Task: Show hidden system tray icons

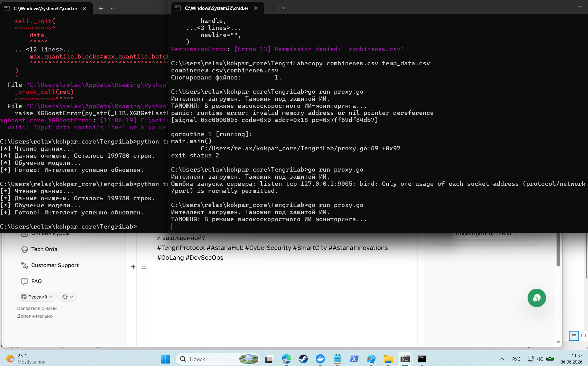Action: point(502,359)
